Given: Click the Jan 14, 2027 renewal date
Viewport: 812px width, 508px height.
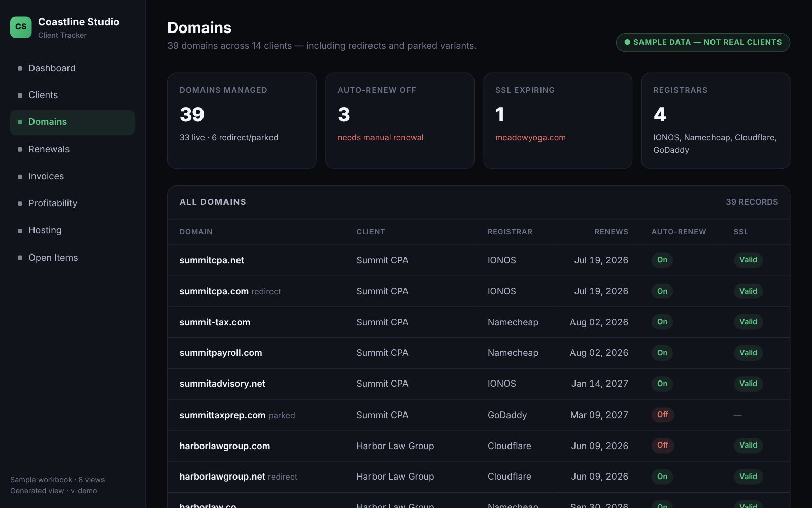Looking at the screenshot, I should click(x=600, y=384).
